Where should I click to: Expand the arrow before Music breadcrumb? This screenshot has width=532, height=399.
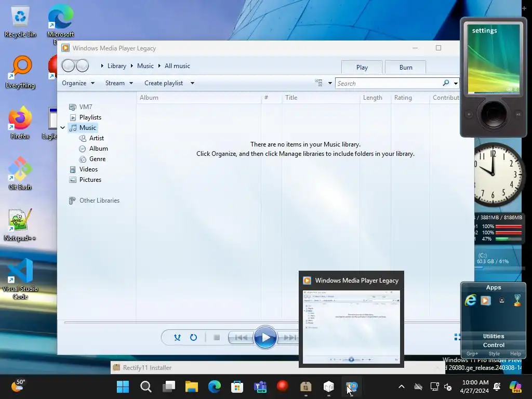[131, 66]
